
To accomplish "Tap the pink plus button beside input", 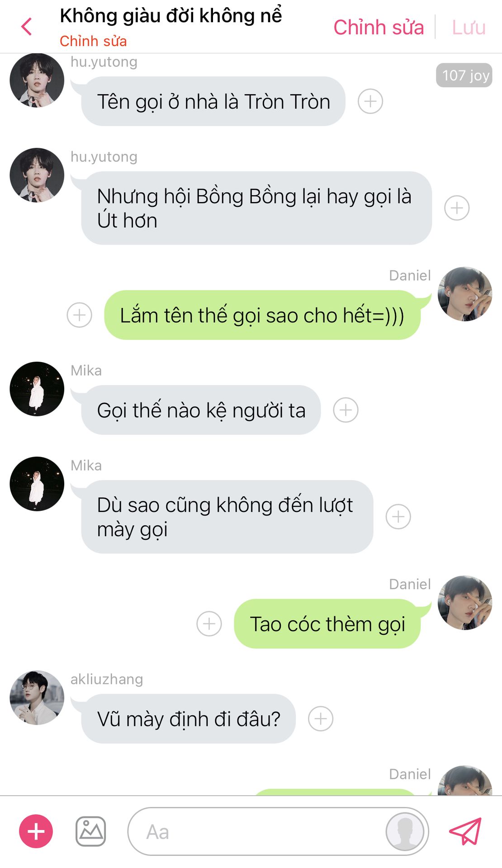I will pos(36,831).
